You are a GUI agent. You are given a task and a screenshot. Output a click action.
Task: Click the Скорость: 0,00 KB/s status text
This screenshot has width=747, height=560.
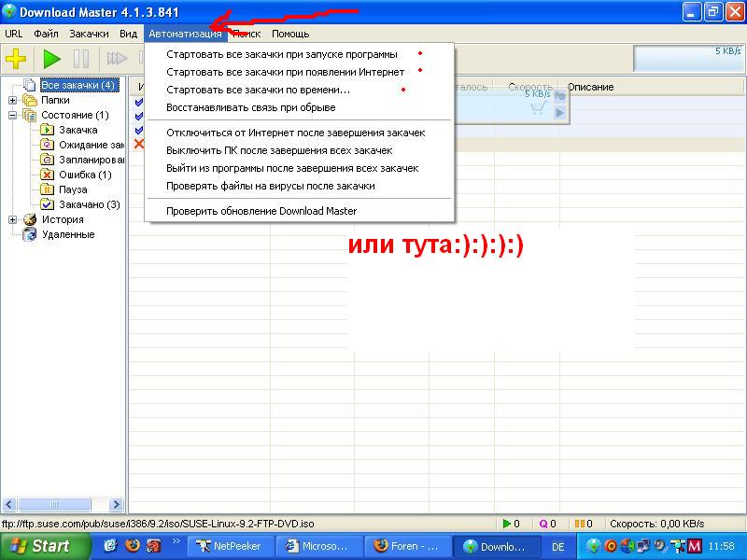tap(657, 524)
